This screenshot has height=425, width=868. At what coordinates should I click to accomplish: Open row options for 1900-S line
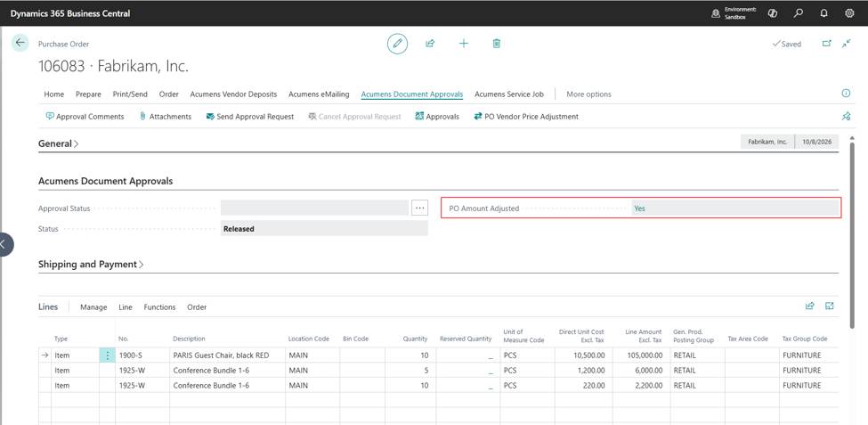108,356
